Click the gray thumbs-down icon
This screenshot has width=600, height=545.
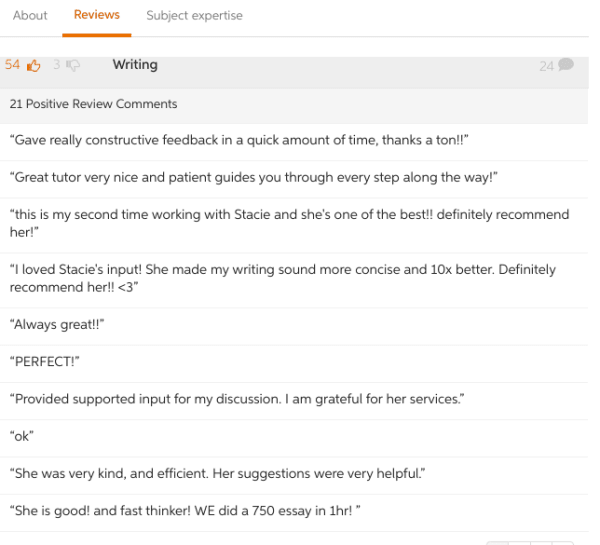tap(73, 65)
